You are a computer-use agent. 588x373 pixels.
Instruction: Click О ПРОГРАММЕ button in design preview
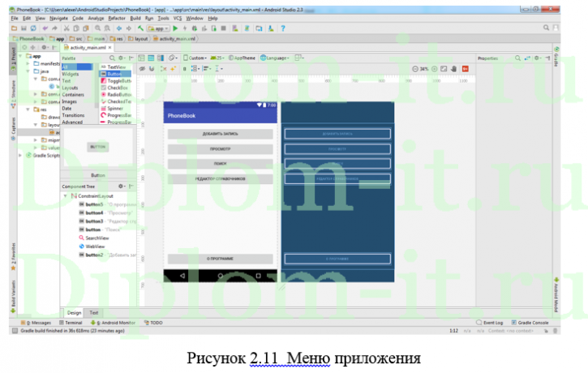click(x=220, y=259)
